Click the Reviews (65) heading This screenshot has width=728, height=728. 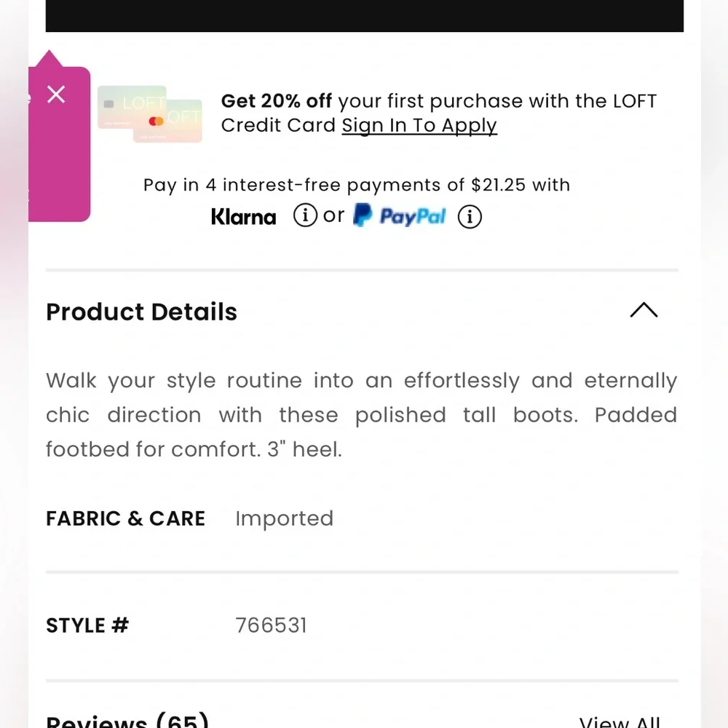coord(127,721)
